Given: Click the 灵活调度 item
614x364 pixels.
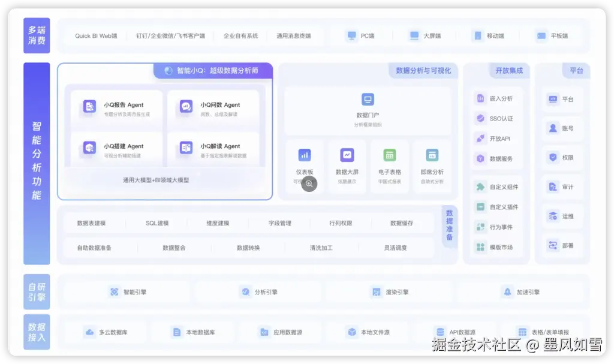Looking at the screenshot, I should (395, 248).
